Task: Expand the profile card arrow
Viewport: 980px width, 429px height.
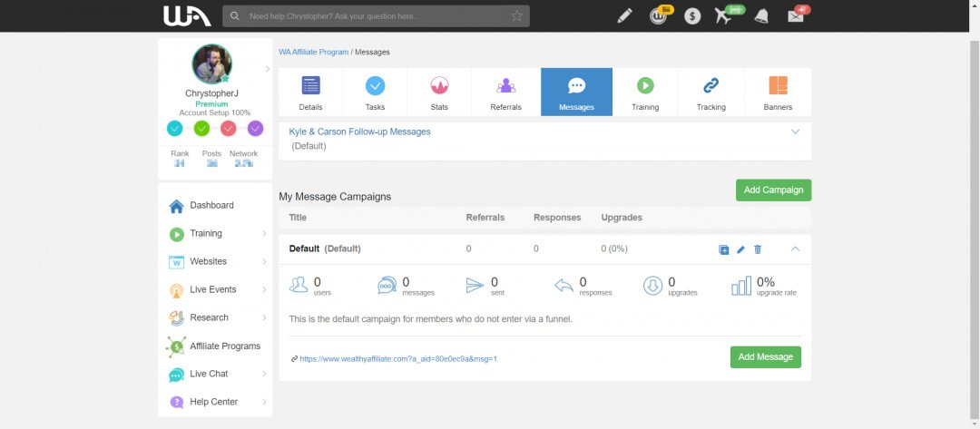Action: (268, 69)
